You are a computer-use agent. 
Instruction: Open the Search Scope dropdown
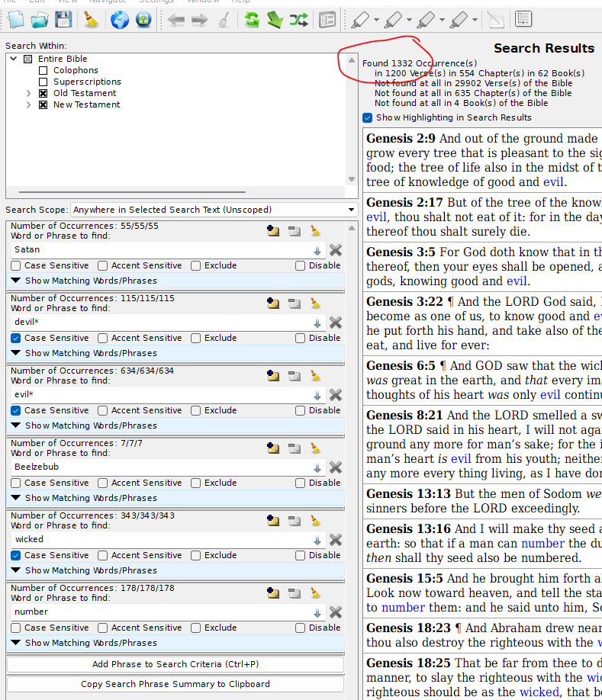click(214, 210)
